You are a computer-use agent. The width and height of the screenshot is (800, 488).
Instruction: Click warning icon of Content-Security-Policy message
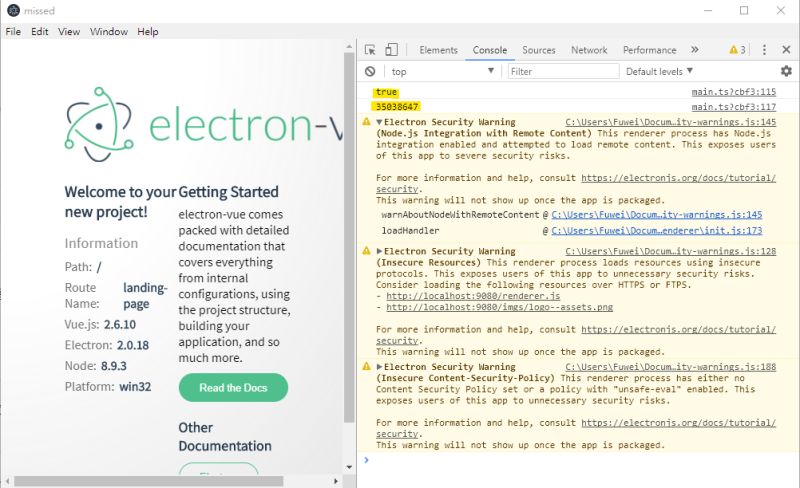click(366, 366)
